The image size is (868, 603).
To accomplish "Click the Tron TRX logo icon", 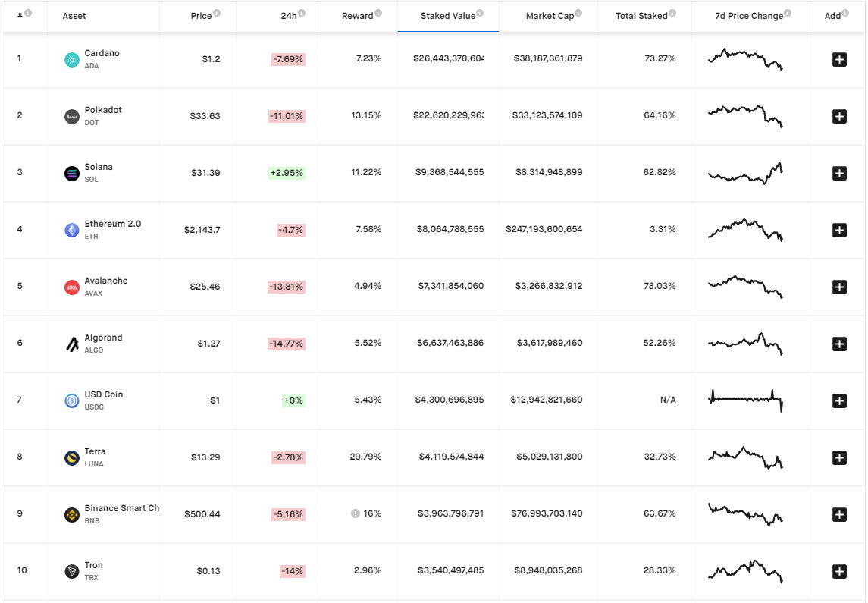I will [72, 572].
